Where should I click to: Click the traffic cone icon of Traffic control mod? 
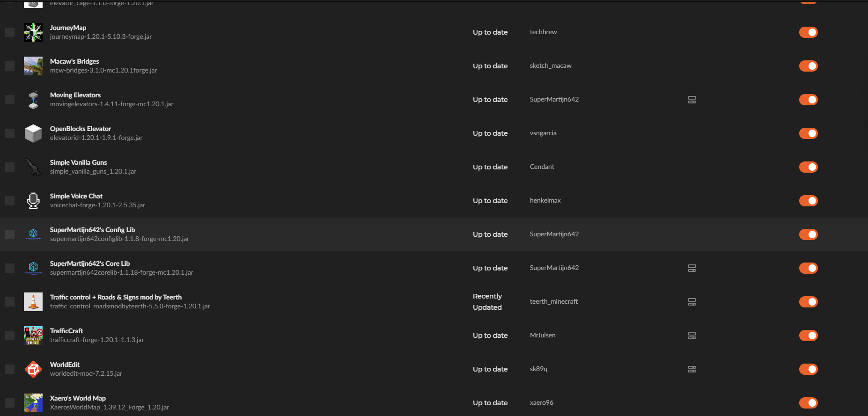coord(33,302)
